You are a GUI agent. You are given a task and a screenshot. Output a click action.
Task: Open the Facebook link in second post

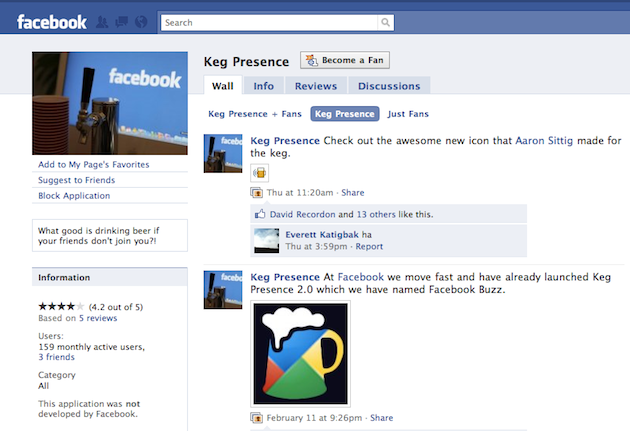[361, 277]
